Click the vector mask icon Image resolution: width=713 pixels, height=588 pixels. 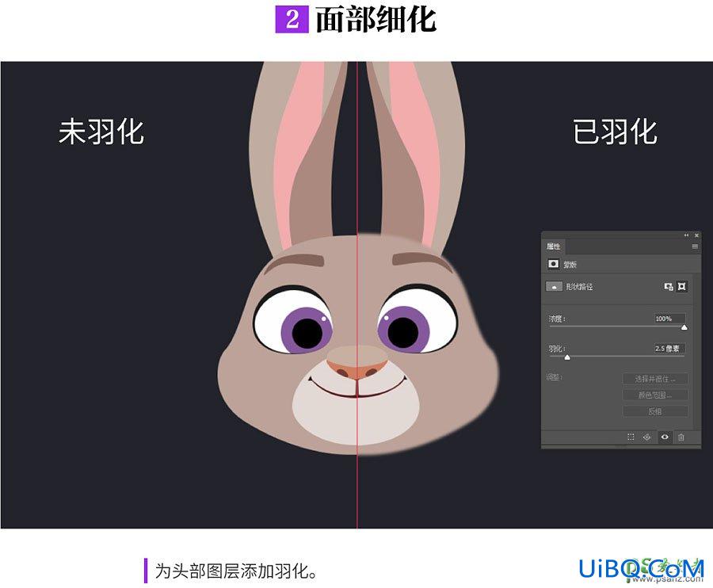pyautogui.click(x=681, y=287)
